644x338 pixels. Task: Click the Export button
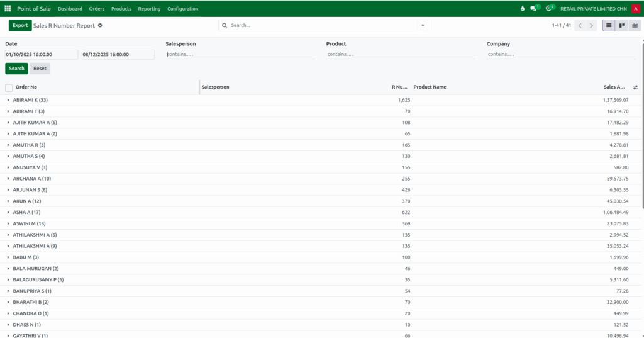pyautogui.click(x=20, y=26)
